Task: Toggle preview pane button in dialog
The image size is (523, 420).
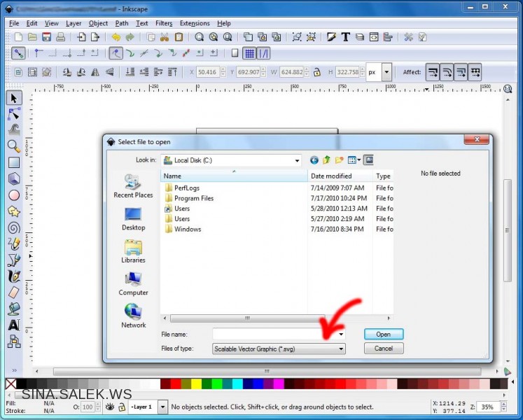Action: tap(368, 160)
